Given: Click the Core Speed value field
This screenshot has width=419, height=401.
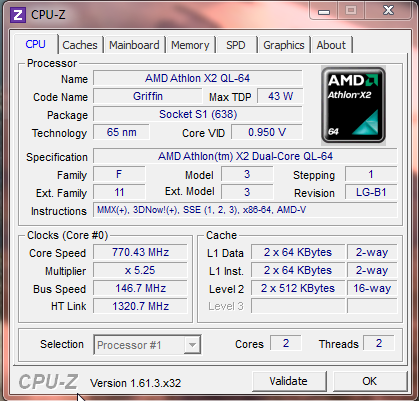Looking at the screenshot, I should pyautogui.click(x=140, y=252).
